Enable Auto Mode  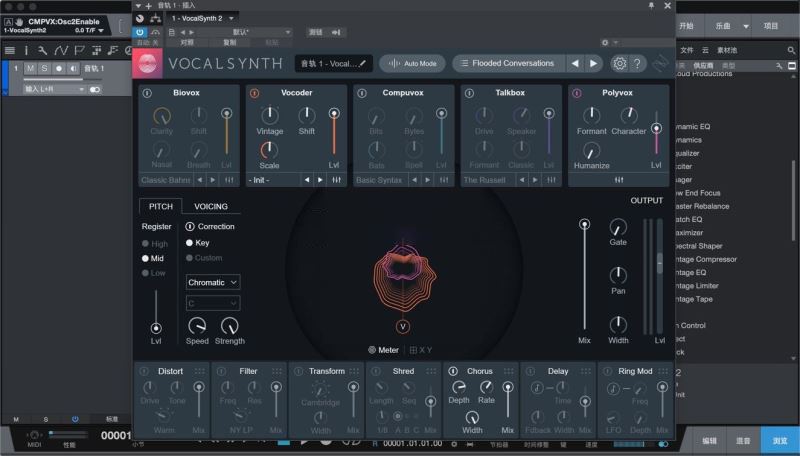pos(412,64)
